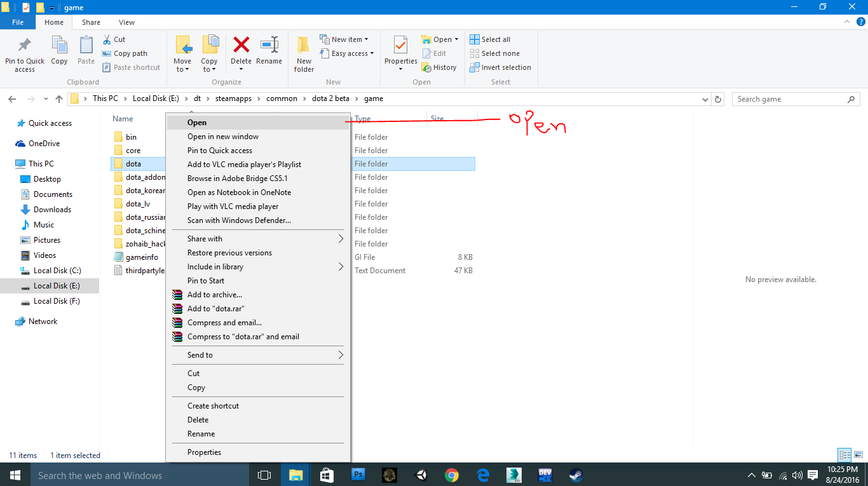Click the Refresh button by address bar
Image resolution: width=868 pixels, height=486 pixels.
coord(718,99)
